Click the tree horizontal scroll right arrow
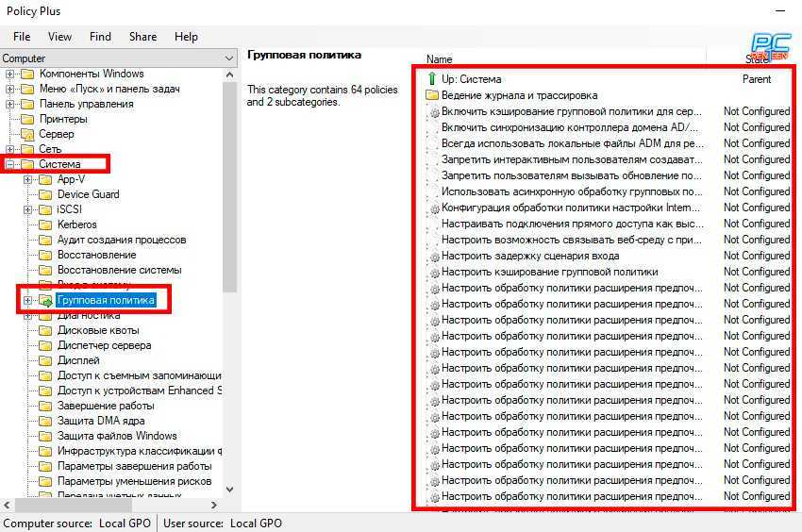802x532 pixels. point(214,505)
